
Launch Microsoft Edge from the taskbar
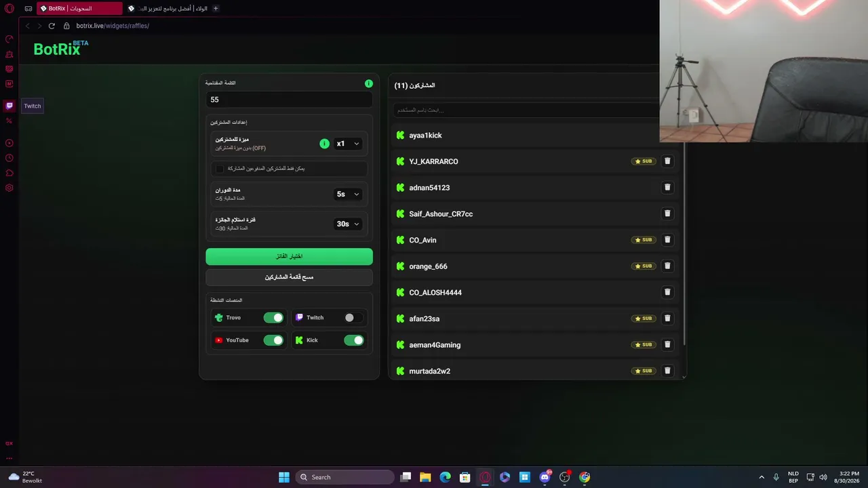pos(445,477)
